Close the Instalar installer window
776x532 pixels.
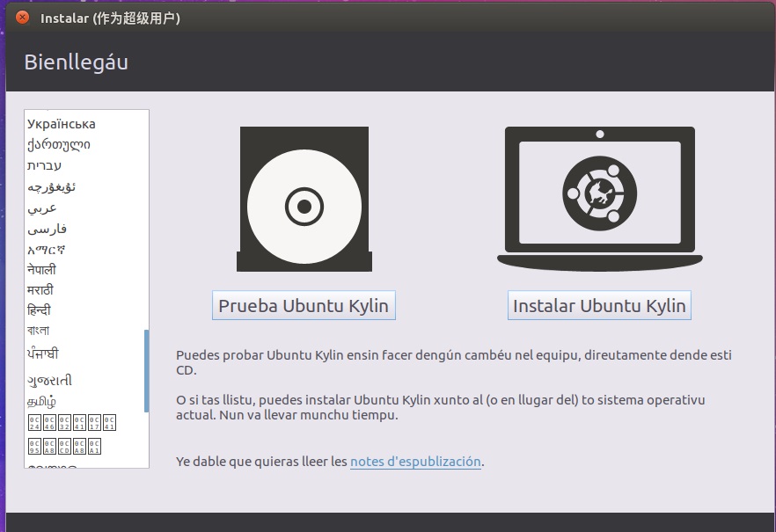[x=22, y=18]
